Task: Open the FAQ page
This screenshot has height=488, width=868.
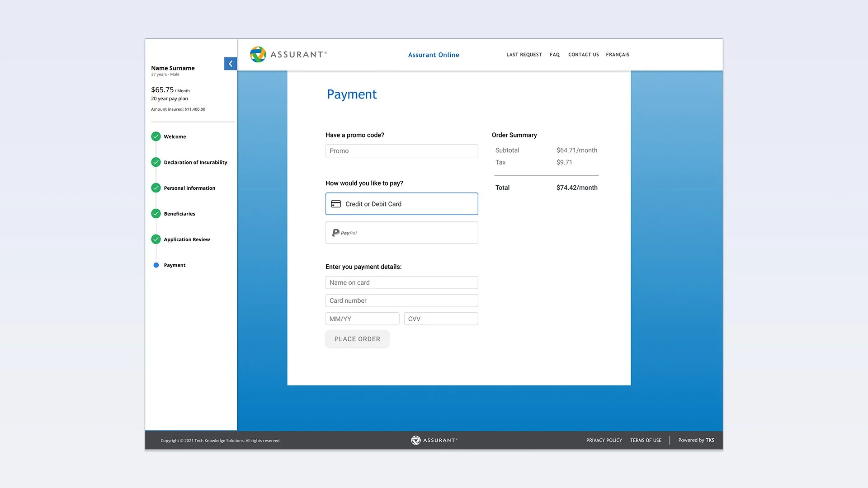Action: 555,55
